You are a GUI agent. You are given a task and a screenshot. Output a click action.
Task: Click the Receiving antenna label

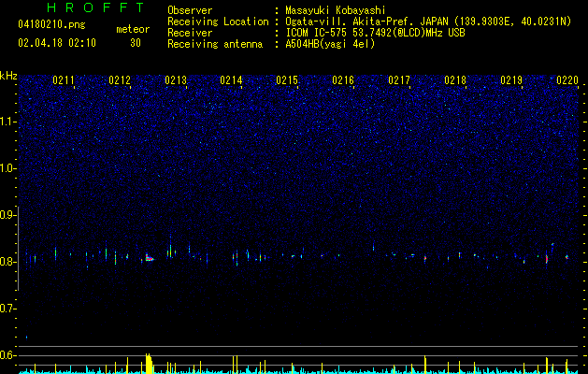pos(215,44)
